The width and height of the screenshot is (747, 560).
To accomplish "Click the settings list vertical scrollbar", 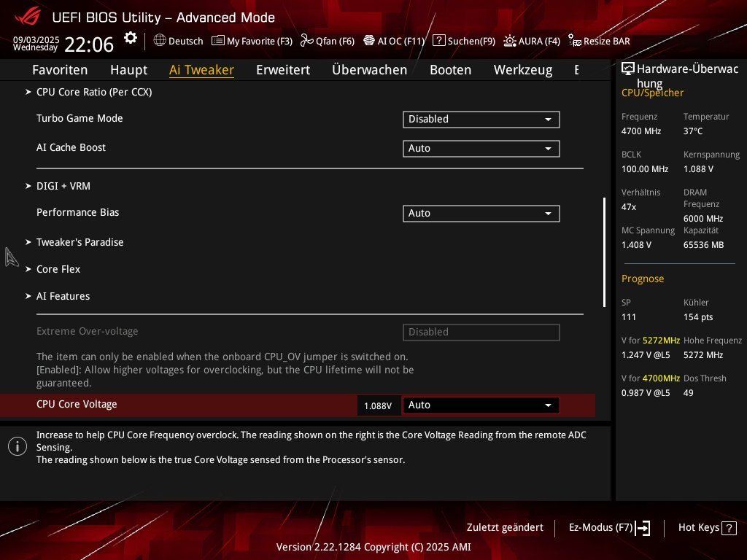I will click(x=604, y=252).
